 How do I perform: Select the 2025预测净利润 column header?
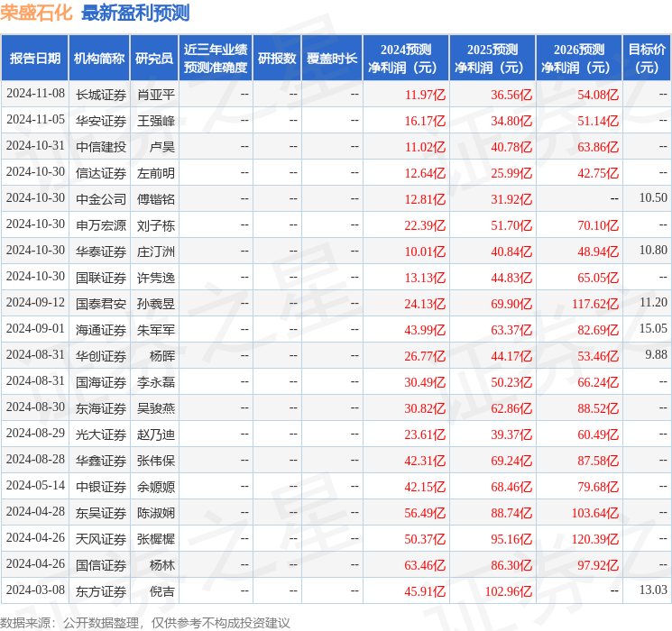pos(492,59)
